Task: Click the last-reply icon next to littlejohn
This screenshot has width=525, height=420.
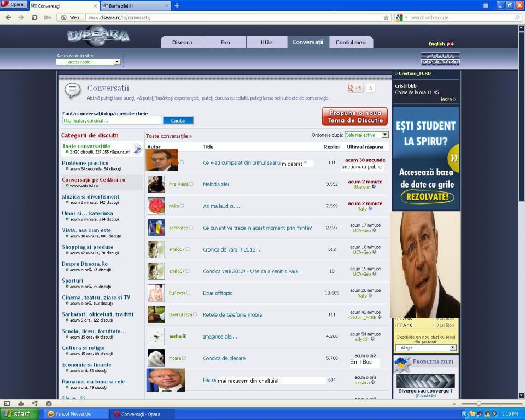Action: point(374,187)
